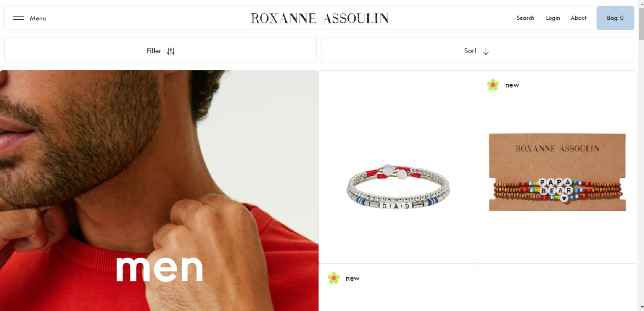Go to the Login page
Screen dimensions: 644x311
(x=553, y=18)
